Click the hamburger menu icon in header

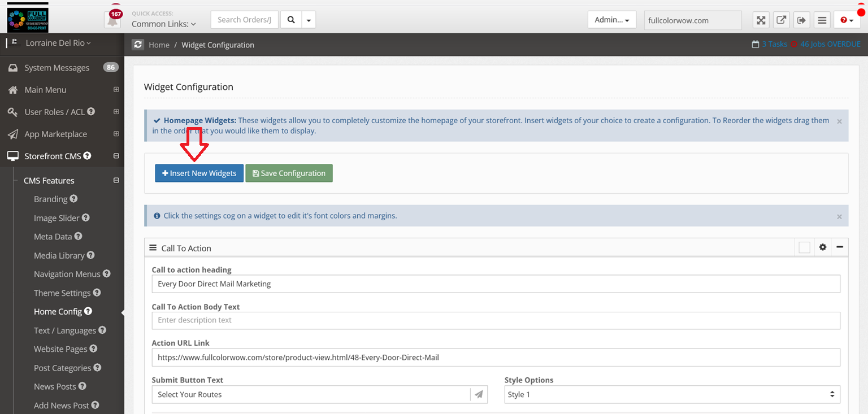(x=822, y=20)
